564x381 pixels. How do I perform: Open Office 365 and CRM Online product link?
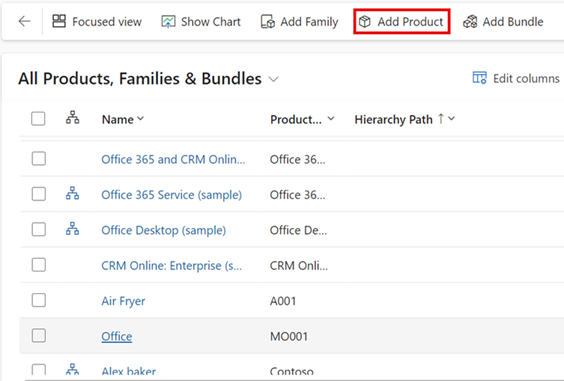point(173,159)
